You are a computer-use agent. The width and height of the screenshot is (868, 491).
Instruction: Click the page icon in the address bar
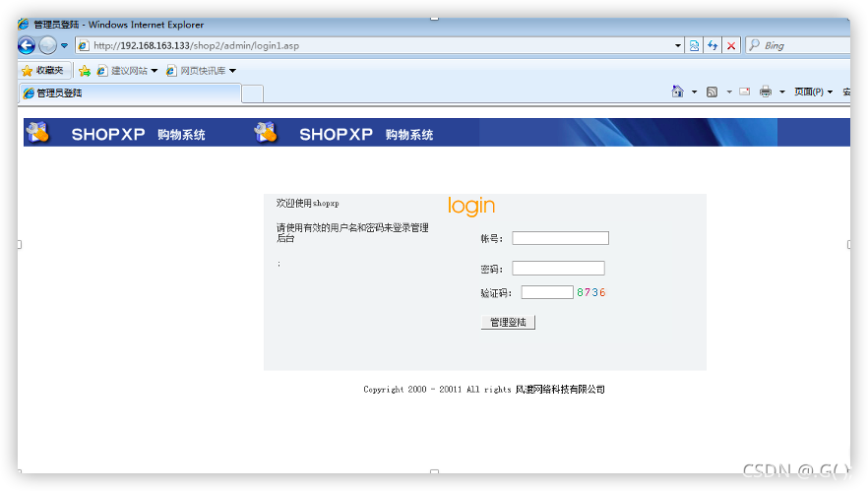coord(84,45)
